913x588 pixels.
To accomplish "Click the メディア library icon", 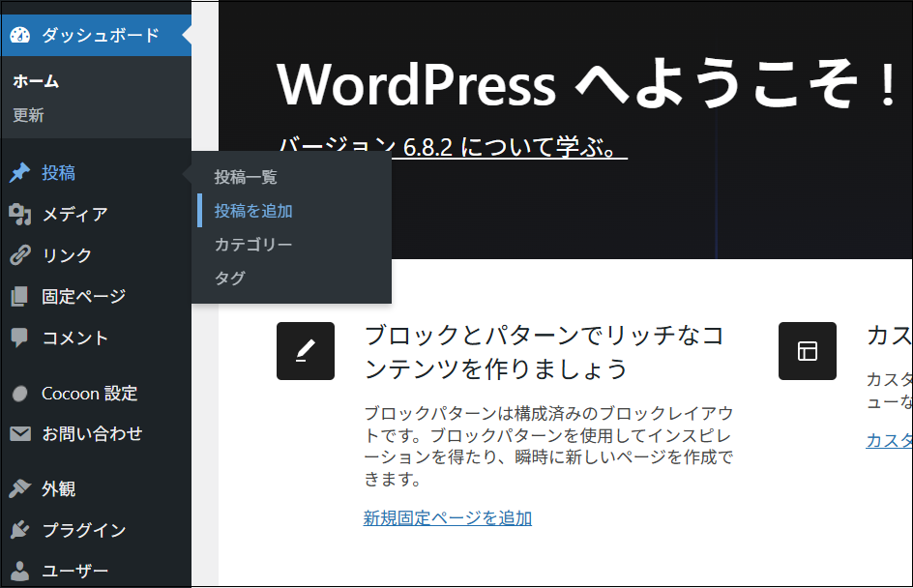I will (x=17, y=215).
